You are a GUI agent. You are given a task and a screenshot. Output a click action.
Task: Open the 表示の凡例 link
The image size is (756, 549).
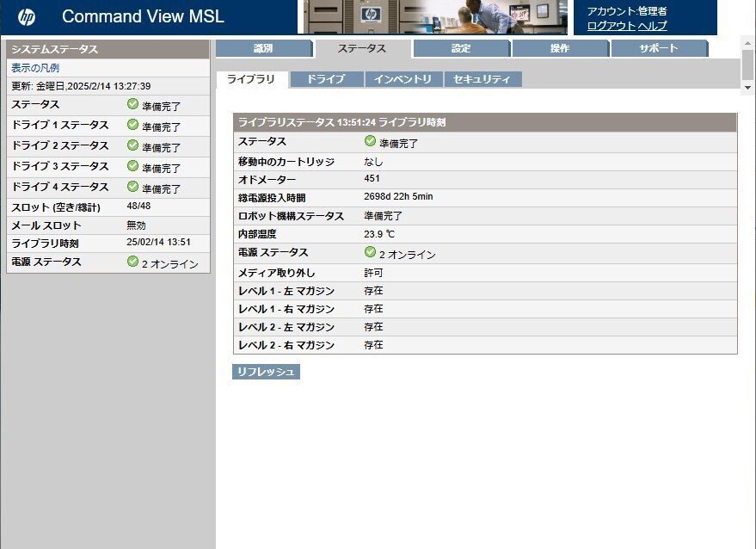tap(35, 68)
